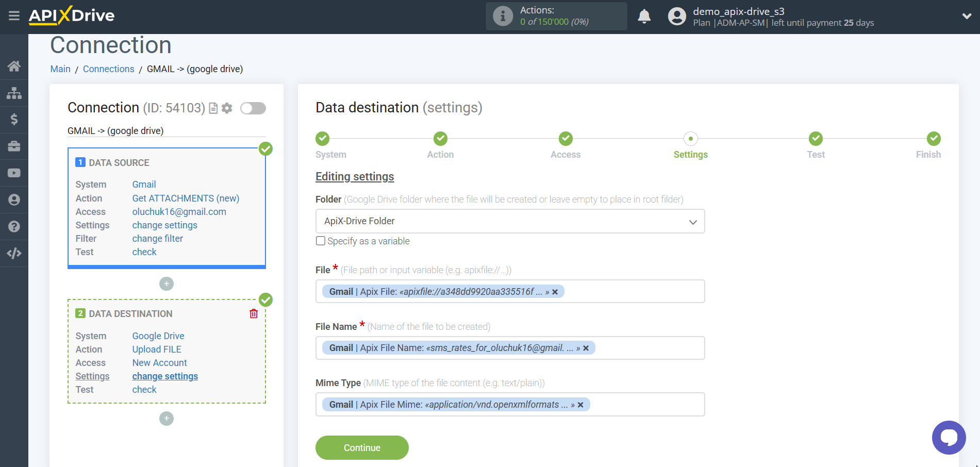Check Specify as a variable

tap(321, 241)
